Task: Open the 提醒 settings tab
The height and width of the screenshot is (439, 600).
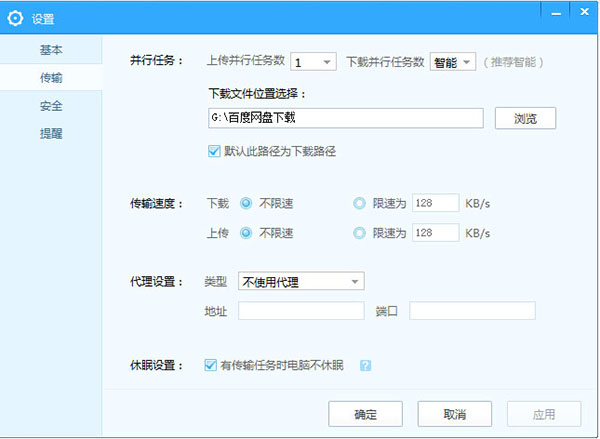Action: [51, 133]
